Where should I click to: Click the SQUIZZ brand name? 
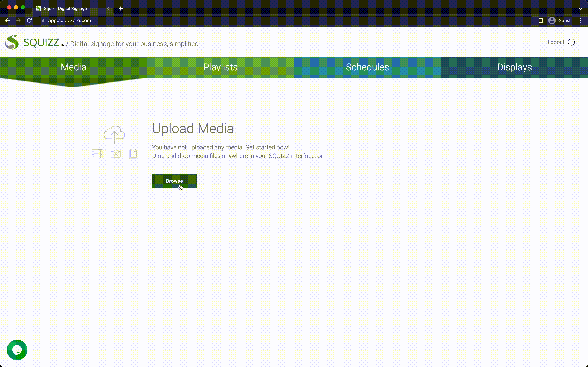pos(41,43)
